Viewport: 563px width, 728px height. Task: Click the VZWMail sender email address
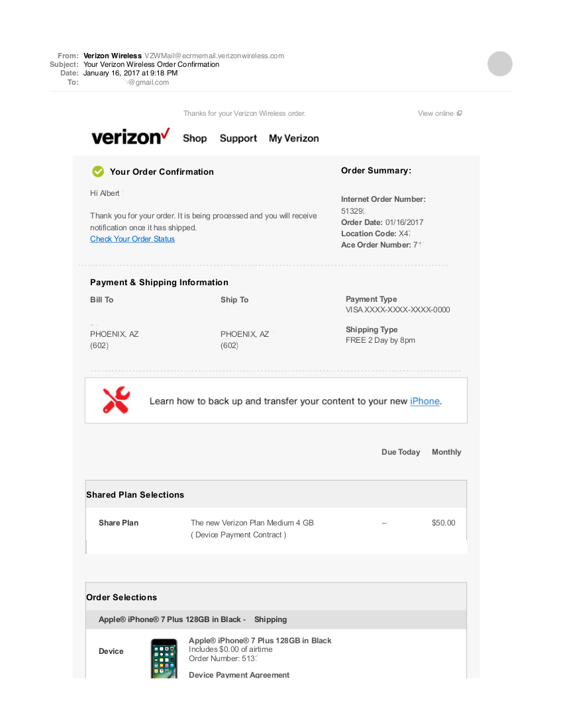(x=214, y=56)
